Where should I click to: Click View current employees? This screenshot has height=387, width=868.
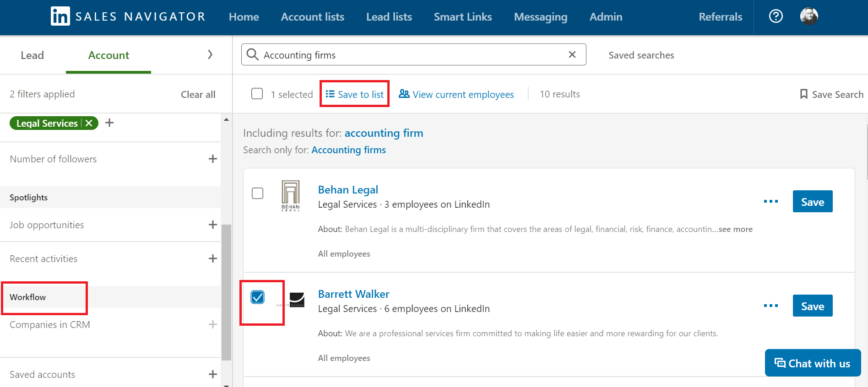456,94
